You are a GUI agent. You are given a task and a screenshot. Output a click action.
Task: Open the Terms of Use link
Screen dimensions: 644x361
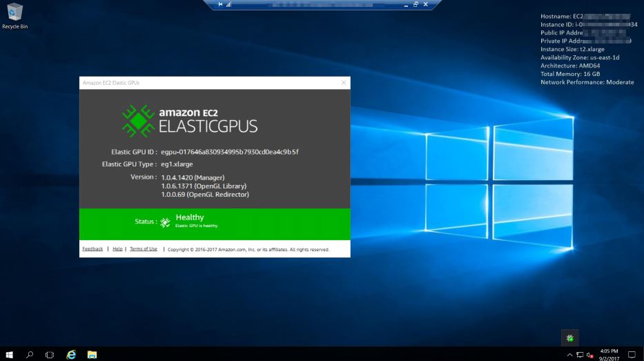click(x=144, y=249)
